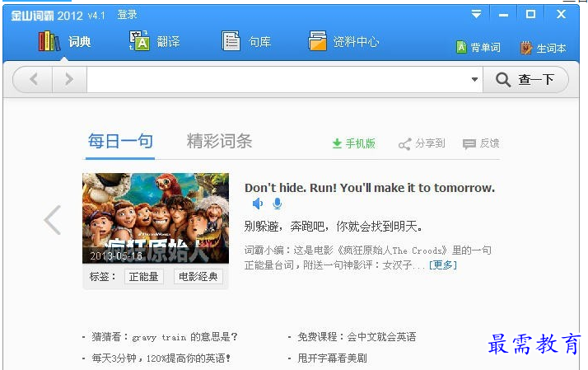This screenshot has height=370, width=588.
Task: Open the 反馈 feedback link
Action: (481, 143)
